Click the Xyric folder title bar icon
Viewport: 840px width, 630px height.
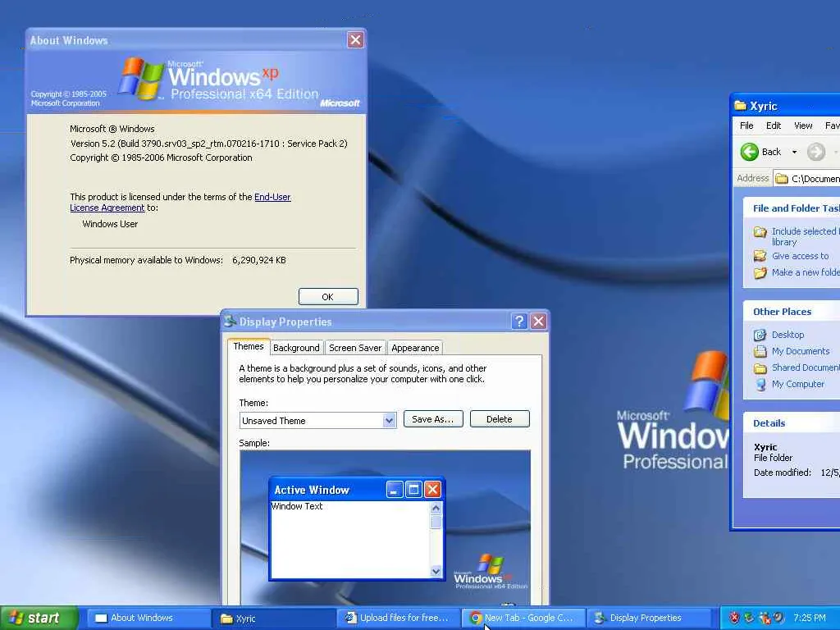click(741, 106)
